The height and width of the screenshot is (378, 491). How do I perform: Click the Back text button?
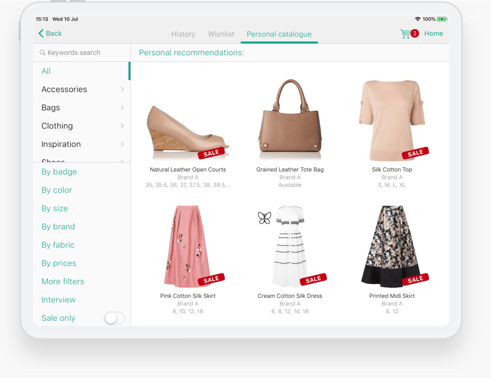tap(54, 33)
